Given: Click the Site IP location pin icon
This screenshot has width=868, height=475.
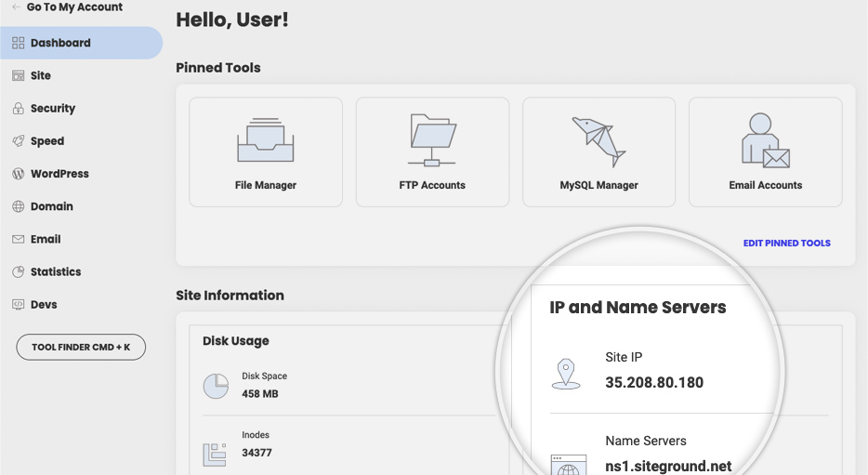Looking at the screenshot, I should (566, 374).
